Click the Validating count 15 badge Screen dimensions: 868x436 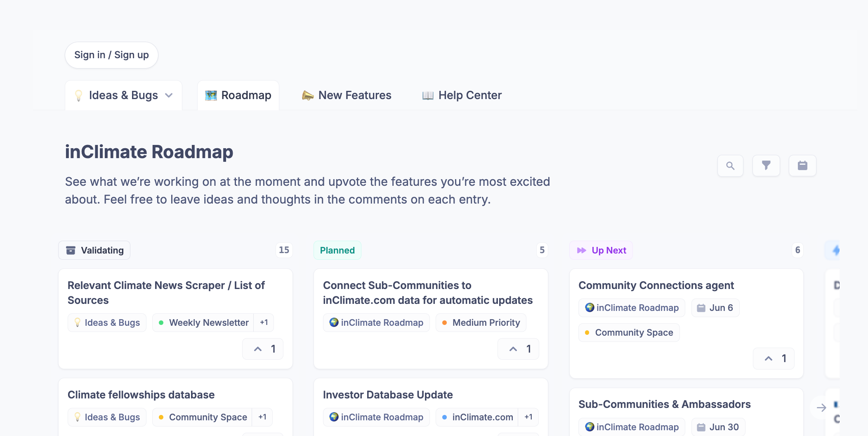click(284, 250)
